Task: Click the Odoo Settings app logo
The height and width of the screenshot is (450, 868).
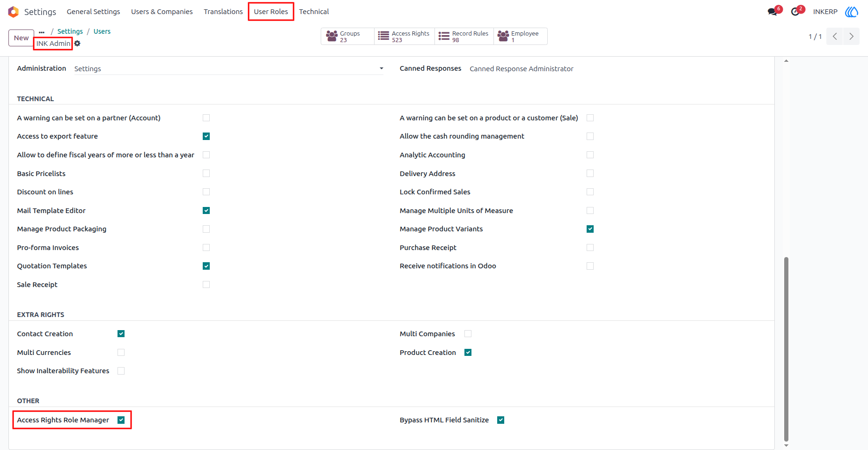Action: coord(14,12)
